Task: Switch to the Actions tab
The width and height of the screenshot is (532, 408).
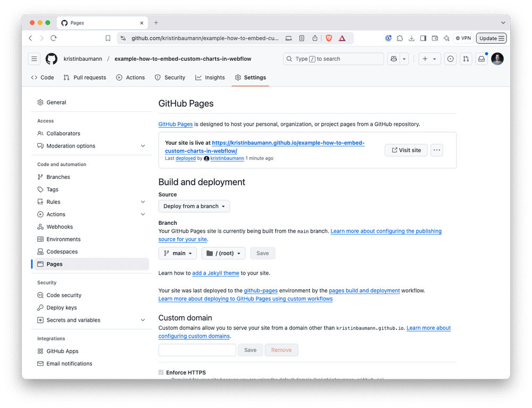Action: click(130, 77)
